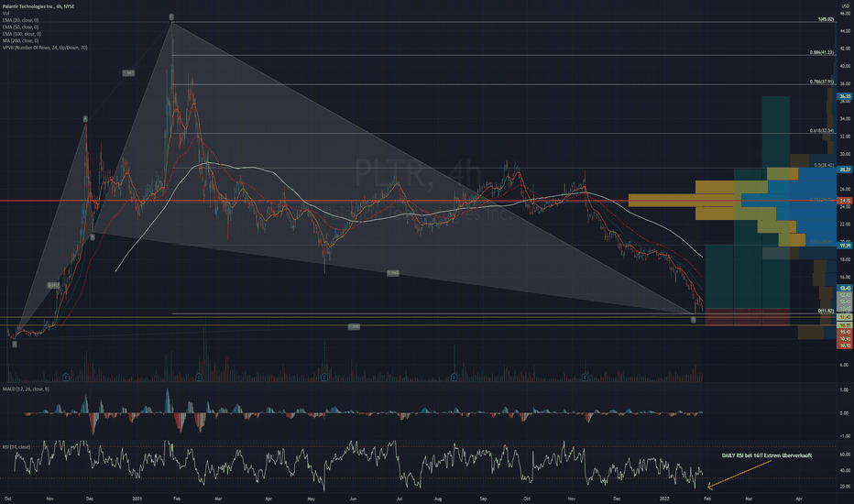
Task: Click the USD currency label on price axis
Action: pos(845,6)
